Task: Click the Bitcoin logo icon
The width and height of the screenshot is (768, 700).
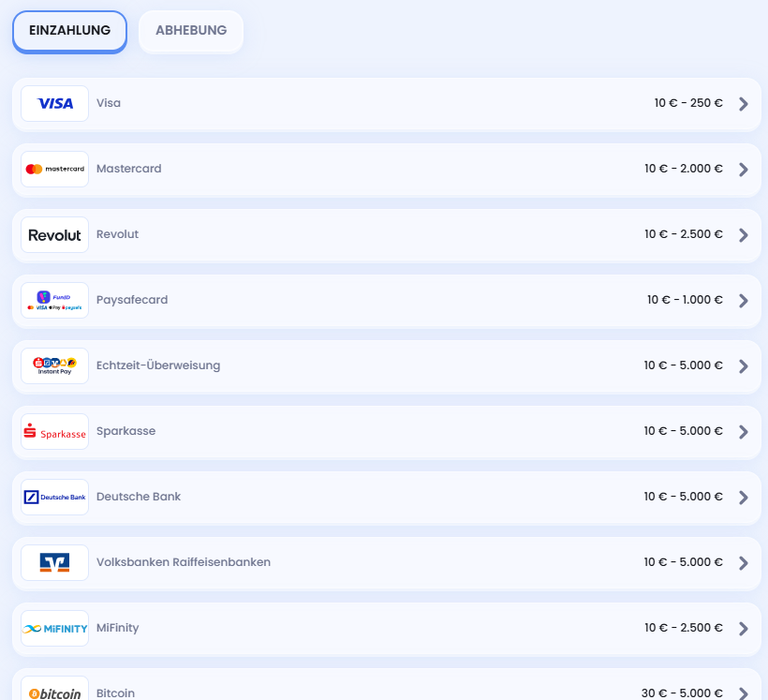Action: (55, 689)
